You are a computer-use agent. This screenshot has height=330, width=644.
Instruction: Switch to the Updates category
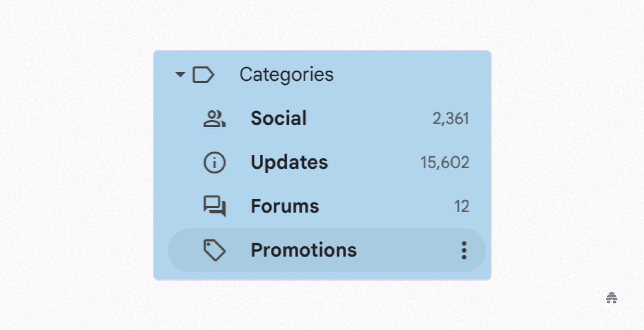(x=289, y=162)
